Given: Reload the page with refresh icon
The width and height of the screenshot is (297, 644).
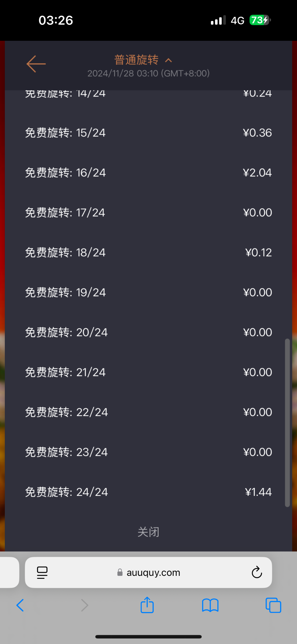Looking at the screenshot, I should click(x=257, y=572).
